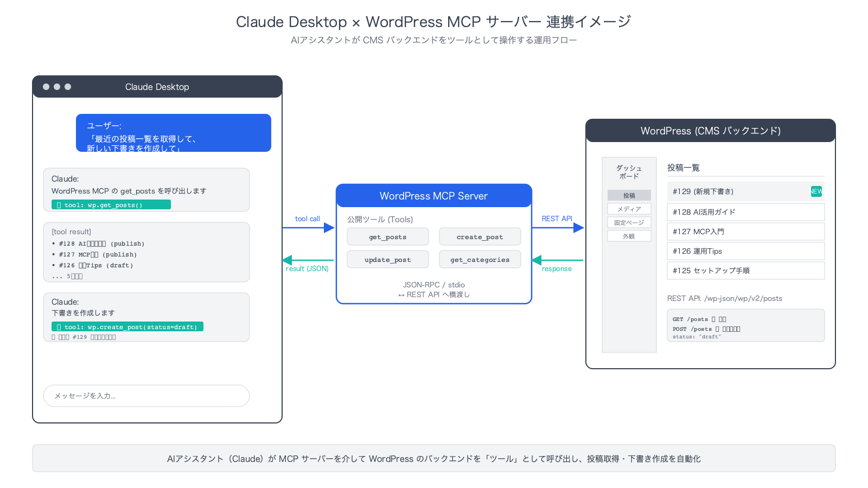Open post #127 MCP入門

tap(746, 232)
